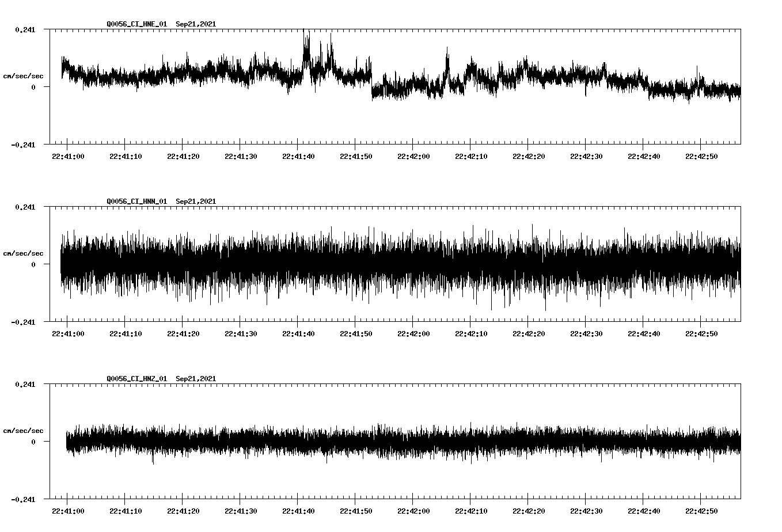Select the -0.241 lower limit on HNE plot
The height and width of the screenshot is (532, 782).
tap(23, 145)
